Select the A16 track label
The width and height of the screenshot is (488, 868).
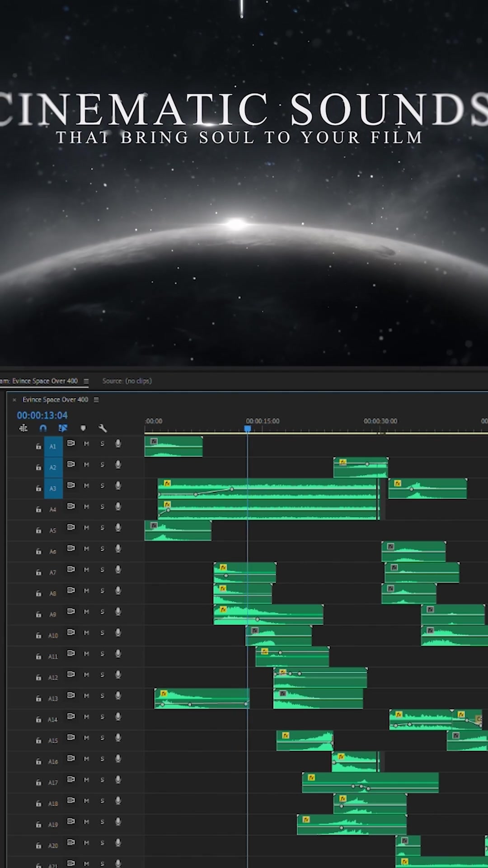[53, 762]
